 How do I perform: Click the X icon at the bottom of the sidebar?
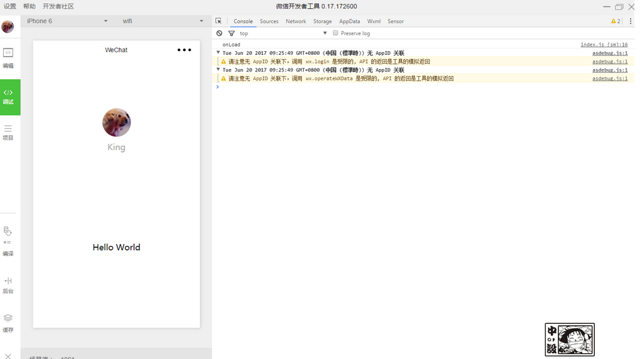point(8,356)
